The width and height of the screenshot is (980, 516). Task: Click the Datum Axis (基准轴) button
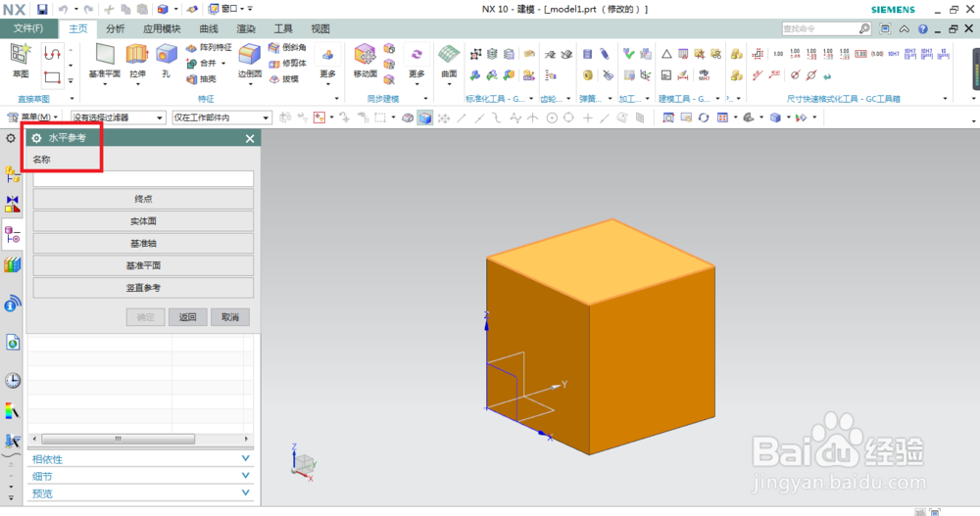(143, 243)
